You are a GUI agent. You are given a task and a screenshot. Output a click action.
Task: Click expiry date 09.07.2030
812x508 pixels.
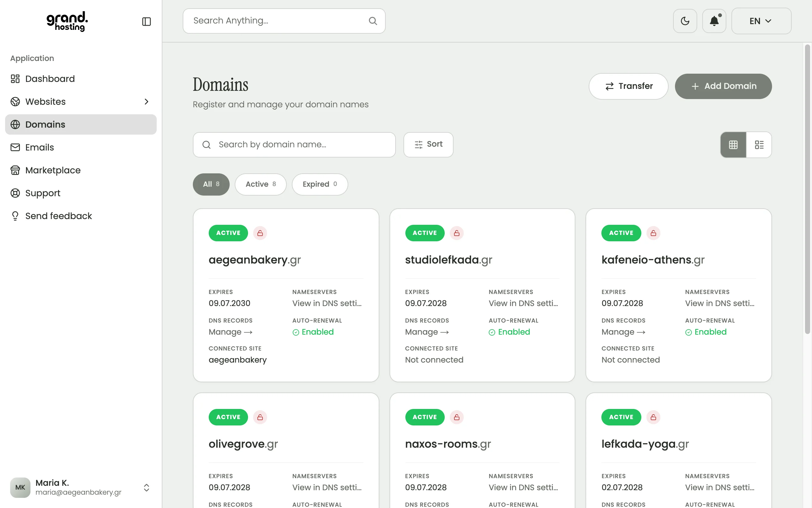click(x=230, y=304)
